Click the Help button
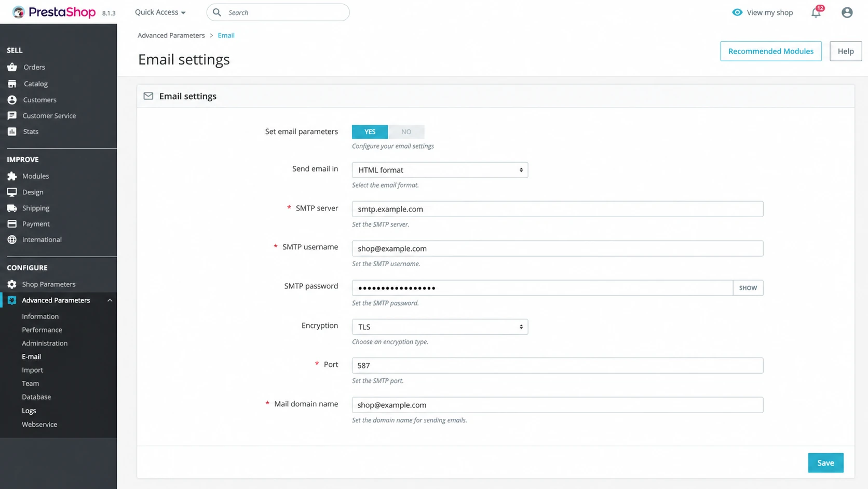The width and height of the screenshot is (868, 489). click(846, 51)
